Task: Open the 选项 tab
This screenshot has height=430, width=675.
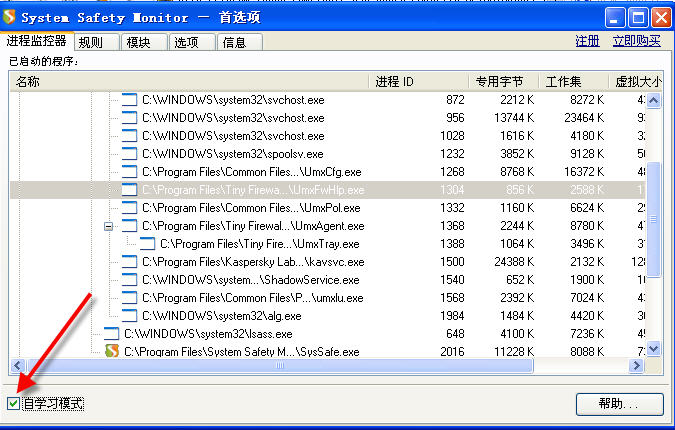Action: [192, 42]
